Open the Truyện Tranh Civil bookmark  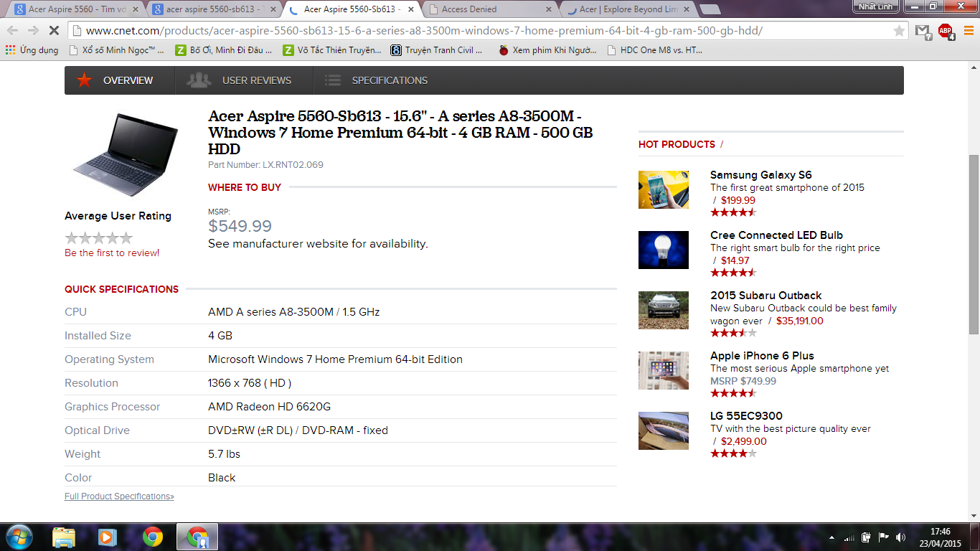tap(438, 50)
